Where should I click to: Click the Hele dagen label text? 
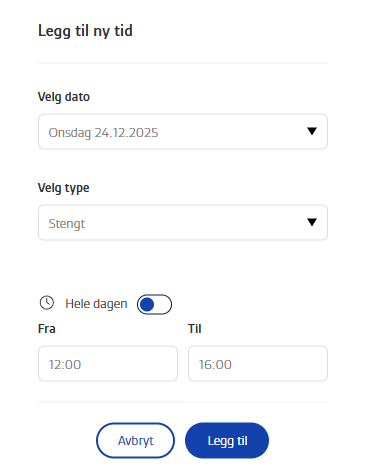(96, 304)
